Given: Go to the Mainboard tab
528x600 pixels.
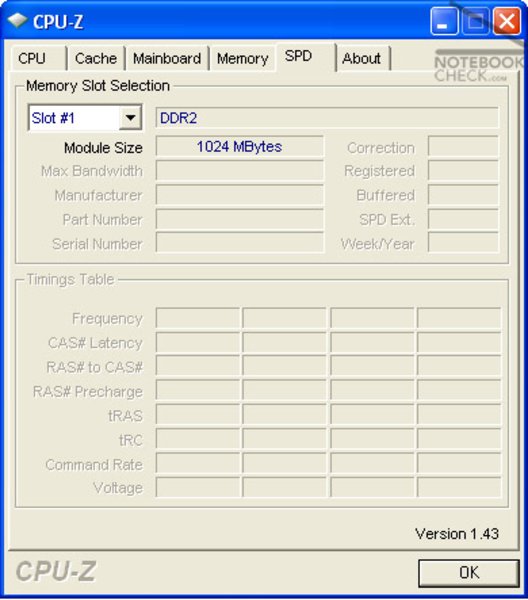Looking at the screenshot, I should [x=167, y=59].
